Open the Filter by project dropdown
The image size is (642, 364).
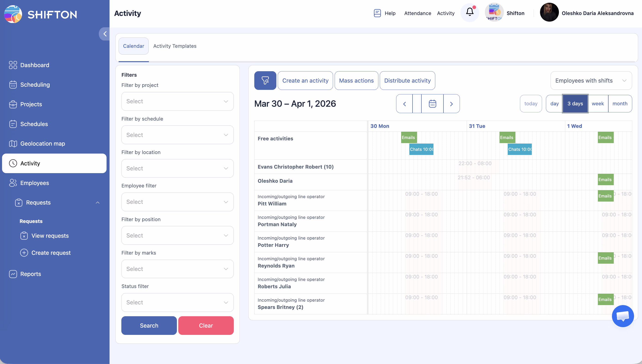tap(177, 101)
